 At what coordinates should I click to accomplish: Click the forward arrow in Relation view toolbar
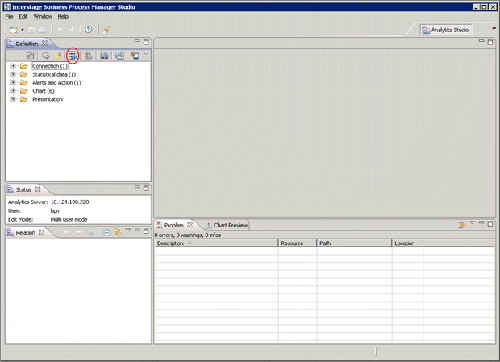point(78,232)
